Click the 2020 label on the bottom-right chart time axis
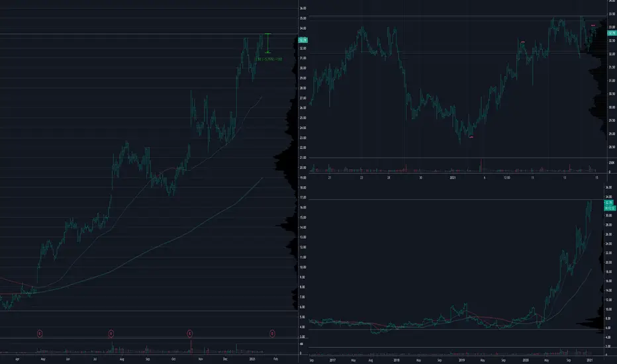The width and height of the screenshot is (617, 364). coord(526,360)
